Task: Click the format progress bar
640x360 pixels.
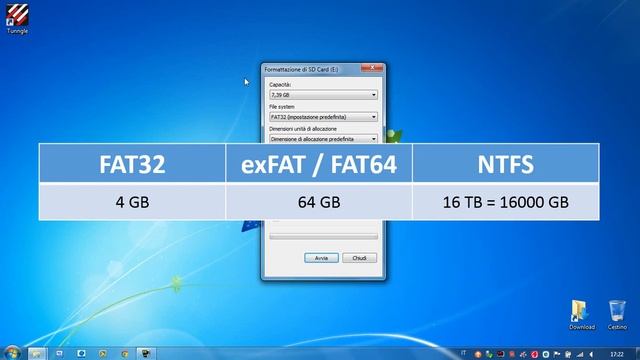Action: coord(323,236)
